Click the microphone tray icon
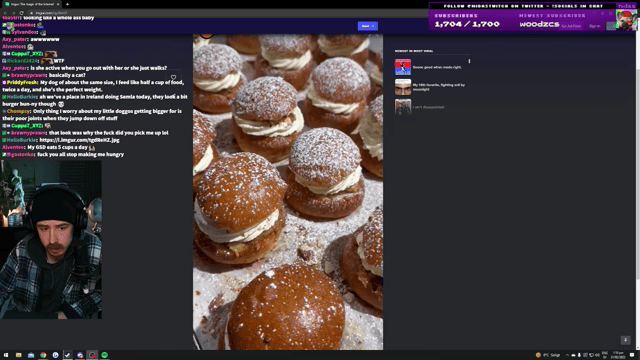 [579, 355]
